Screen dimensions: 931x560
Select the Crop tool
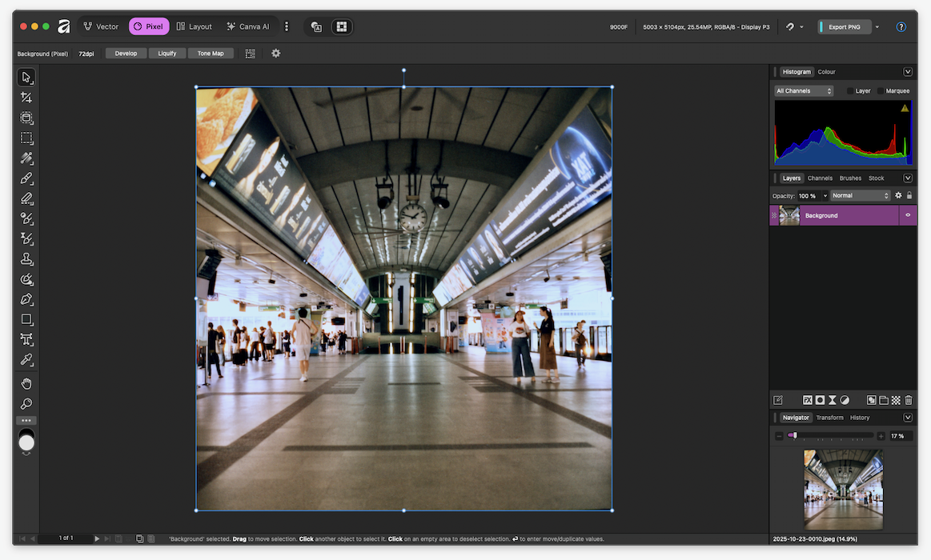(26, 98)
